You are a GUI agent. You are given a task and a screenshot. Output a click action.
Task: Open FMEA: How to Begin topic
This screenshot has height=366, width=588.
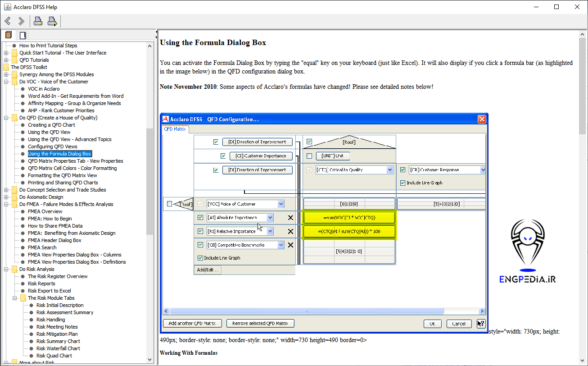click(x=50, y=219)
